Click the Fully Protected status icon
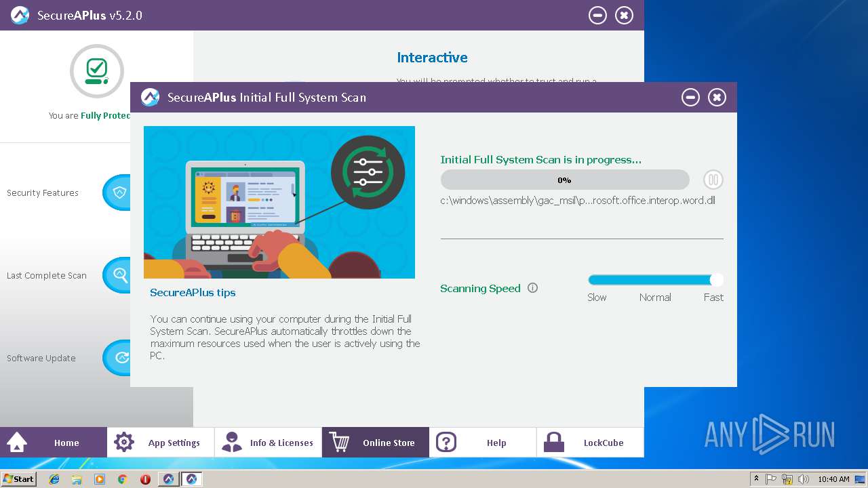 97,71
